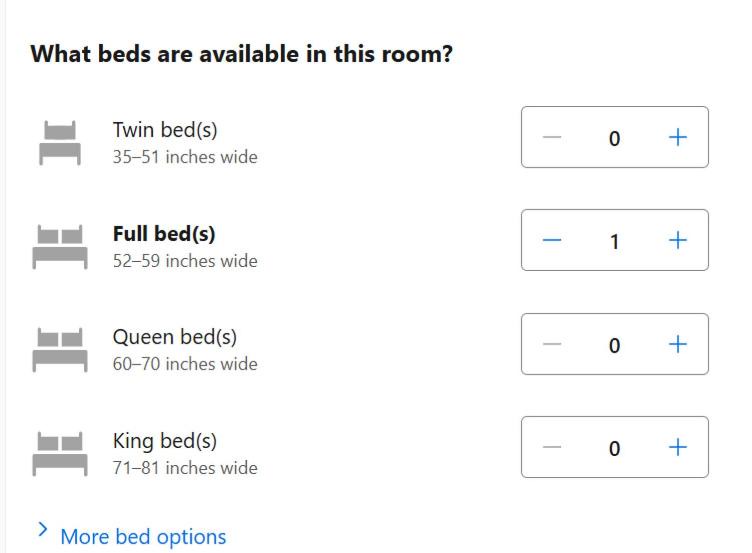The width and height of the screenshot is (752, 553).
Task: Decrease Twin bed count with minus
Action: pyautogui.click(x=552, y=137)
